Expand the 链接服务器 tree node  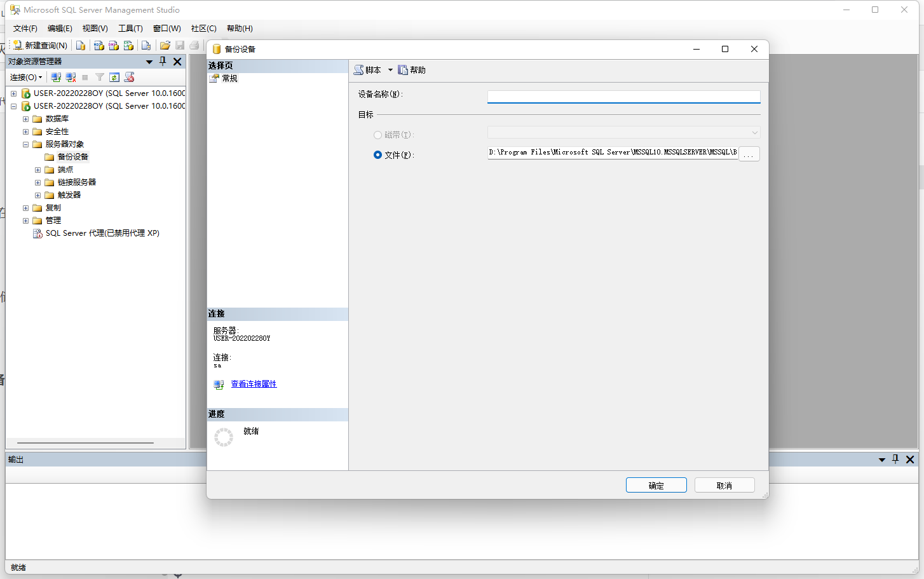coord(37,182)
